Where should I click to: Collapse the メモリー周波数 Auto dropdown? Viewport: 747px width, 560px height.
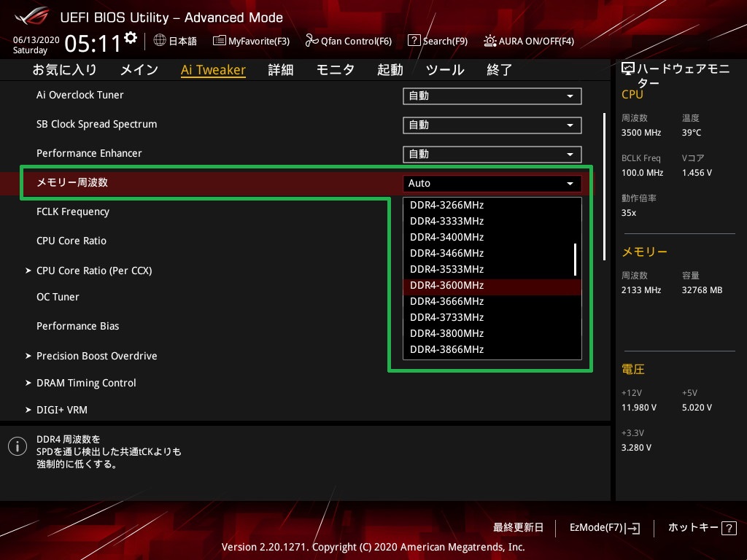point(492,183)
